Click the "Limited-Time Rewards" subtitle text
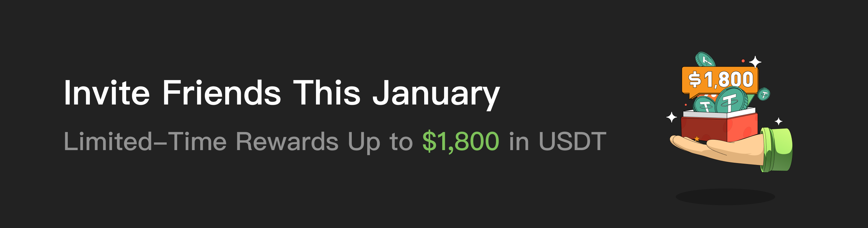 201,141
